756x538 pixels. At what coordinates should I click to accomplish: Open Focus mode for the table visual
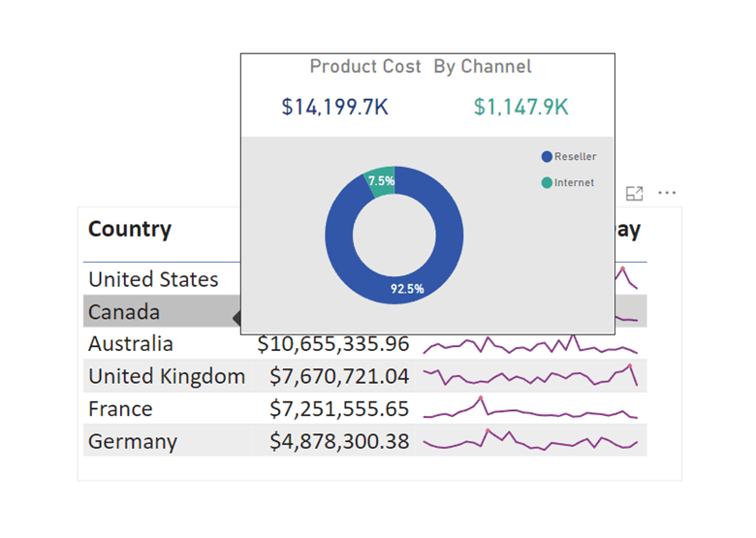tap(635, 193)
